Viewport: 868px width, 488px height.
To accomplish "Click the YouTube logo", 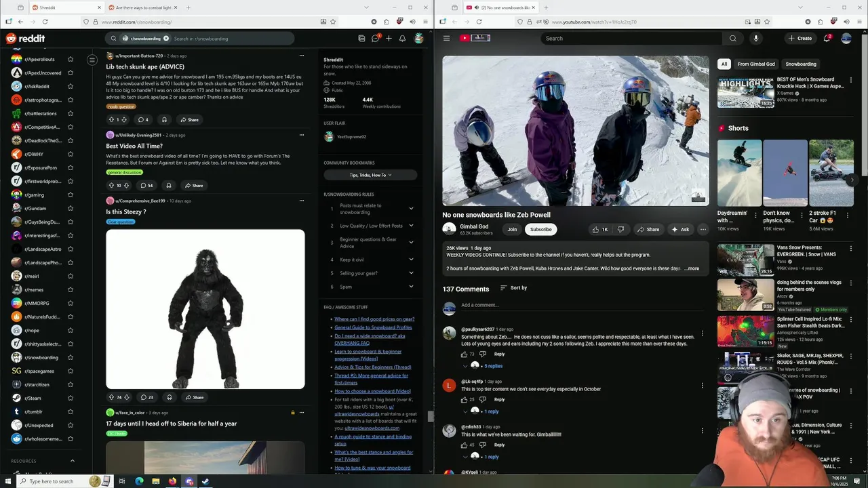I will (x=475, y=38).
